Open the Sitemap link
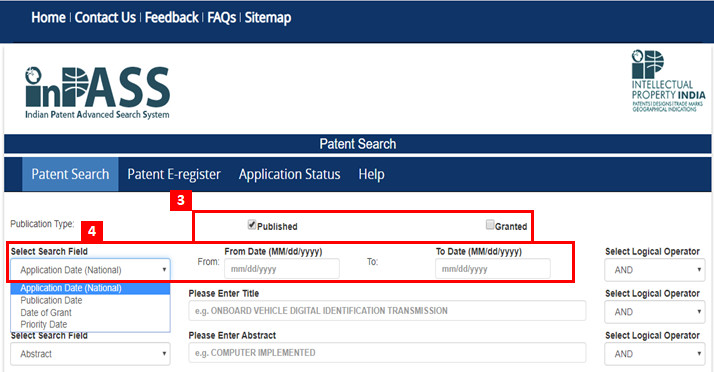Image resolution: width=714 pixels, height=372 pixels. (268, 18)
